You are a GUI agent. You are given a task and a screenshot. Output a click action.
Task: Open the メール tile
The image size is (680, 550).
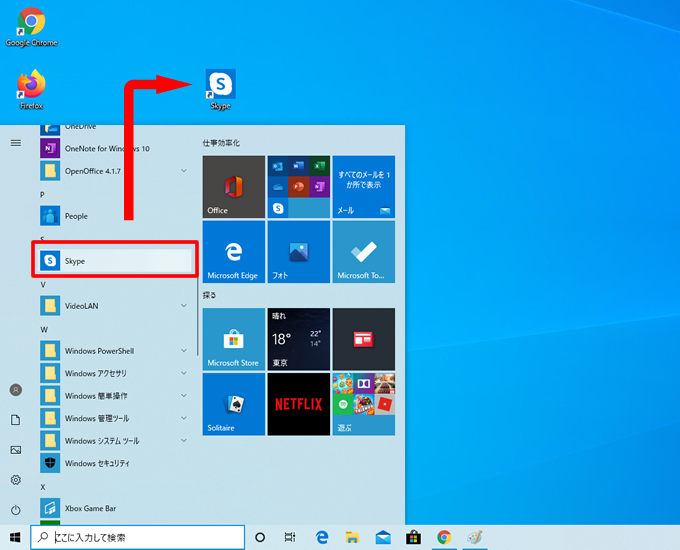(x=364, y=187)
